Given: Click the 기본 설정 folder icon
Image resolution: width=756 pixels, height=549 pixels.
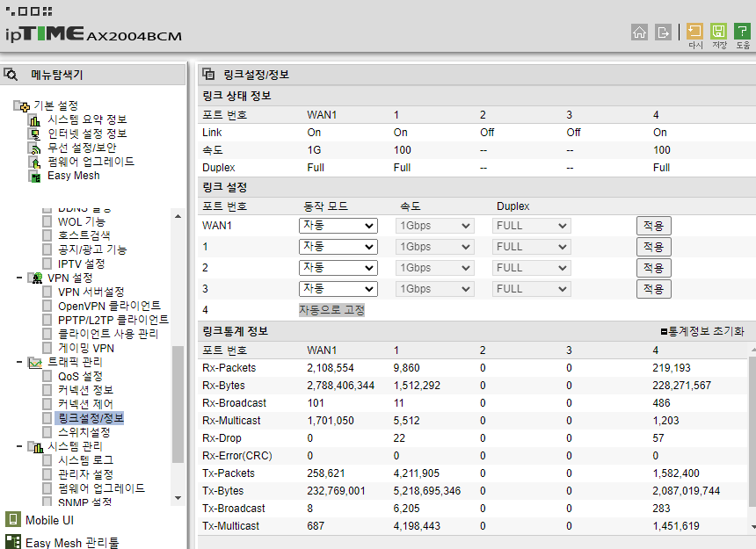Looking at the screenshot, I should coord(22,105).
